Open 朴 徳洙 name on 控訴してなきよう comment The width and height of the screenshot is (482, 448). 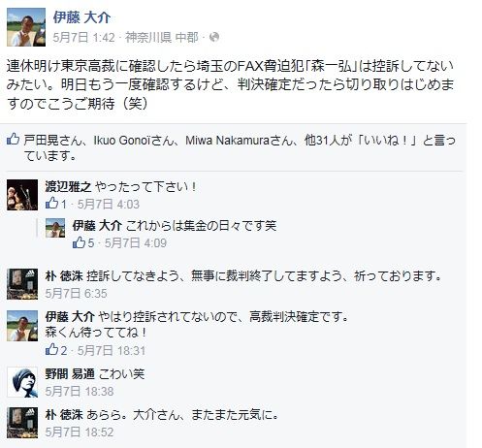click(x=64, y=275)
